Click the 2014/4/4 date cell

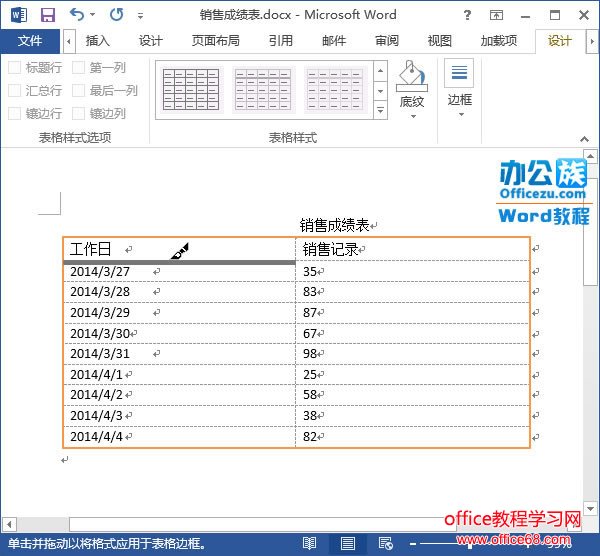pyautogui.click(x=179, y=437)
